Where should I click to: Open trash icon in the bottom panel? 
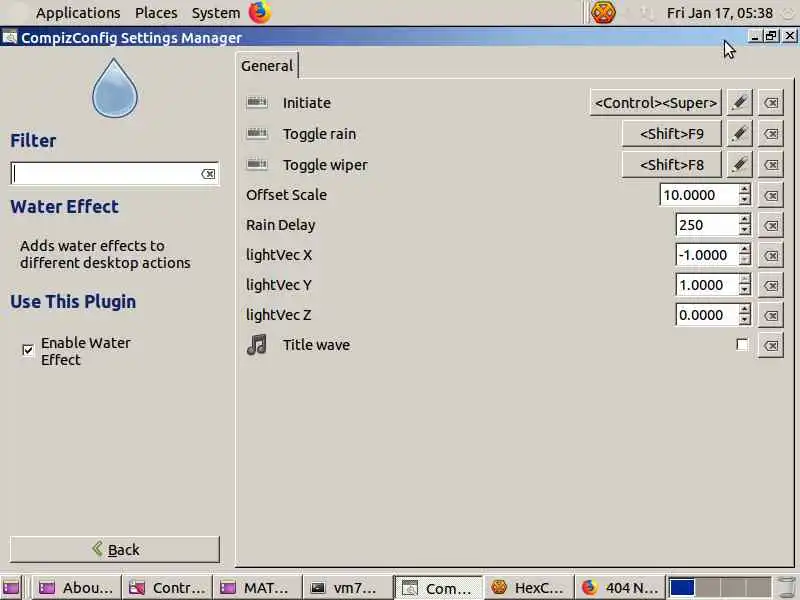786,587
